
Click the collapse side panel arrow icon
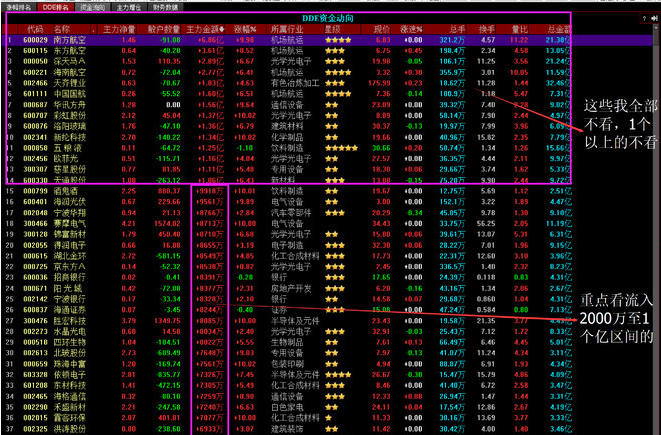654,19
